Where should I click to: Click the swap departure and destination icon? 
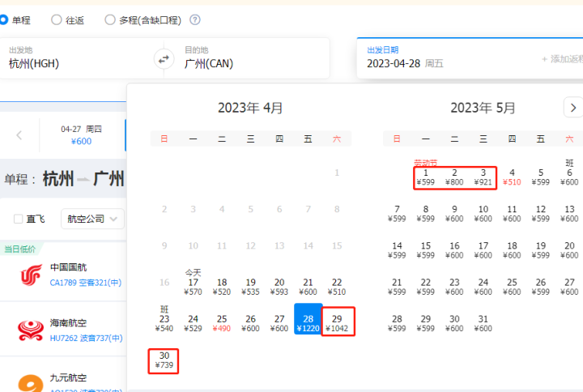[x=164, y=58]
